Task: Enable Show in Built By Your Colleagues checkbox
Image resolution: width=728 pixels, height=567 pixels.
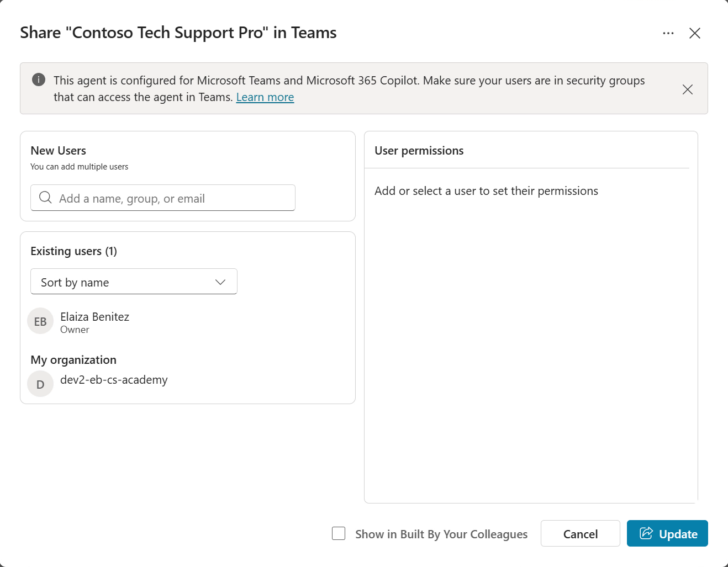Action: point(339,533)
